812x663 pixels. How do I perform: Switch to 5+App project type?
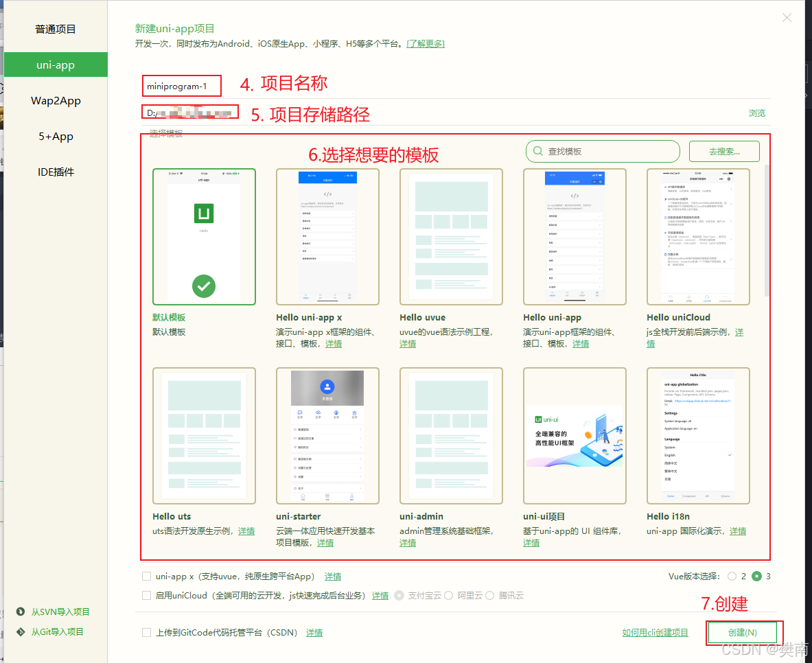tap(56, 136)
